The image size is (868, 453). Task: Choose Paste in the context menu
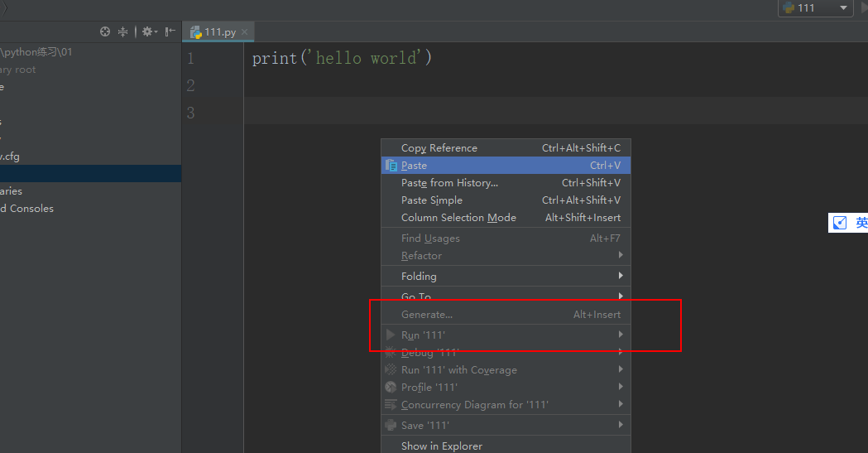pyautogui.click(x=506, y=165)
